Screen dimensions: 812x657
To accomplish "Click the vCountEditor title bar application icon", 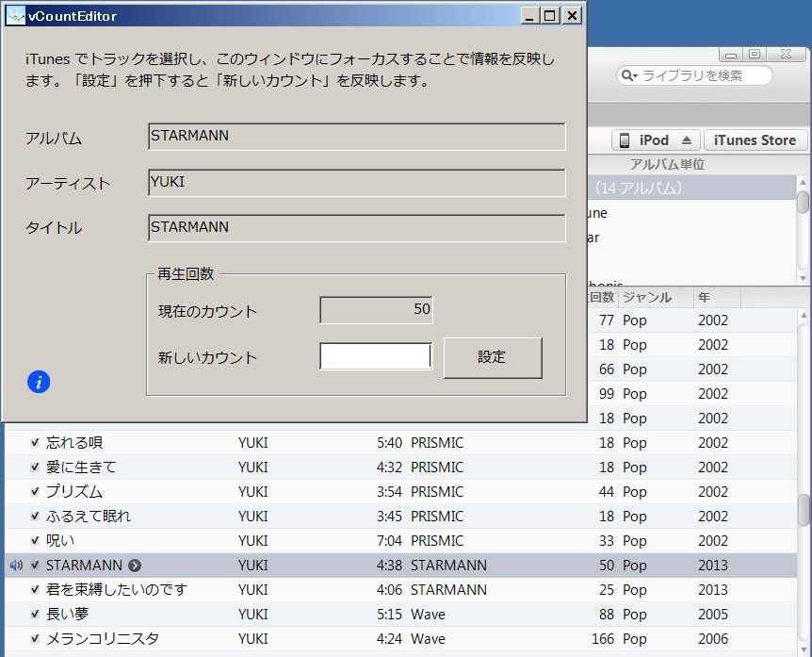I will tap(16, 15).
